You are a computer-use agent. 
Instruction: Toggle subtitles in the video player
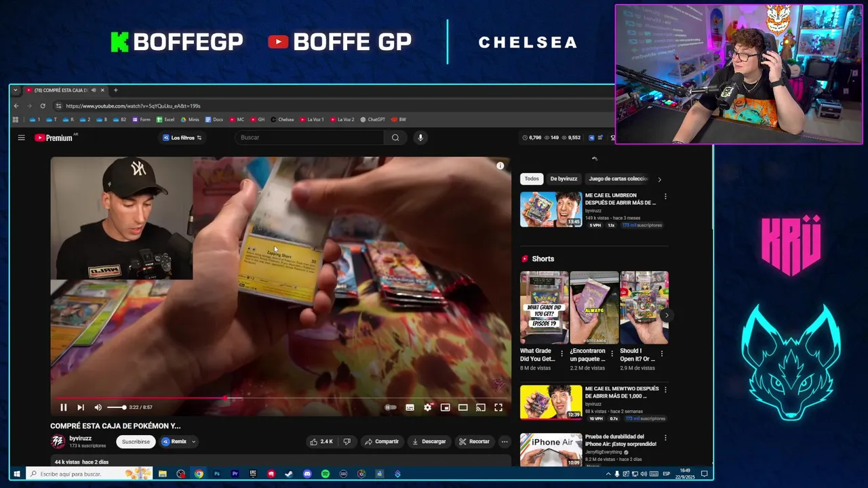click(410, 407)
